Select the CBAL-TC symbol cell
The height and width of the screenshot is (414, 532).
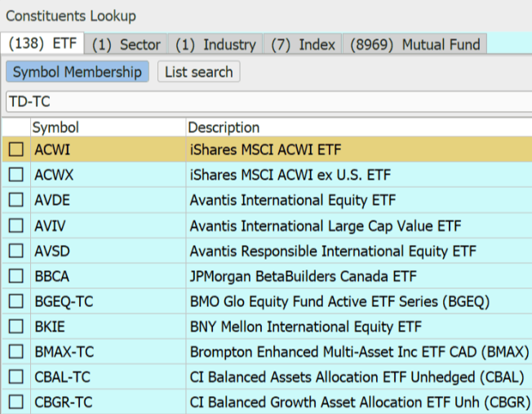[108, 377]
